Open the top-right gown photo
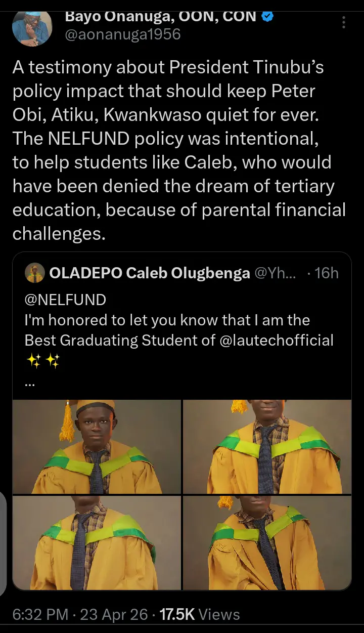 267,447
